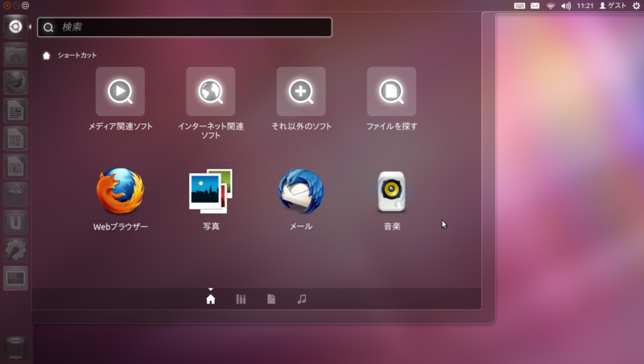This screenshot has width=644, height=364.
Task: Open Ubuntu Software Center from the launcher
Action: pos(15,194)
